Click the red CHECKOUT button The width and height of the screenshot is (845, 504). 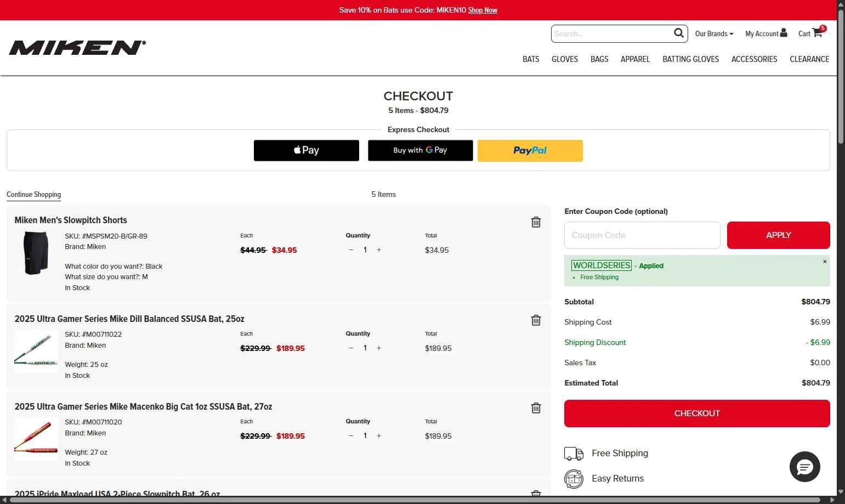point(697,414)
